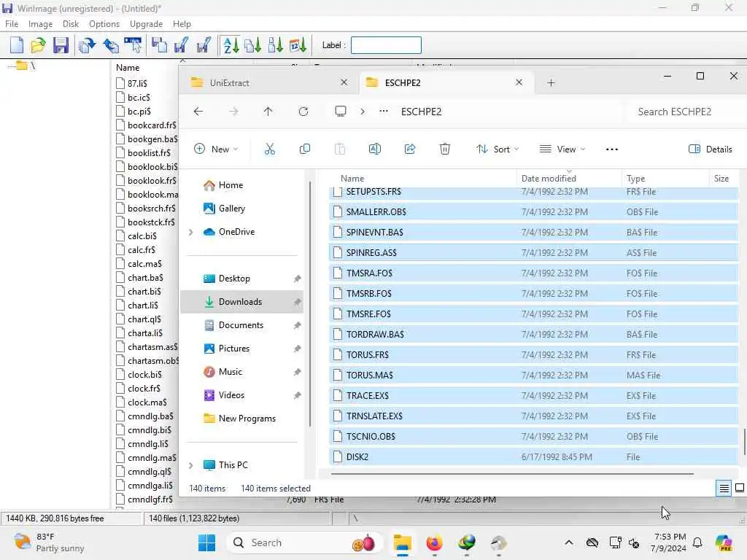
Task: Expand the address bar path chevron
Action: [x=363, y=112]
